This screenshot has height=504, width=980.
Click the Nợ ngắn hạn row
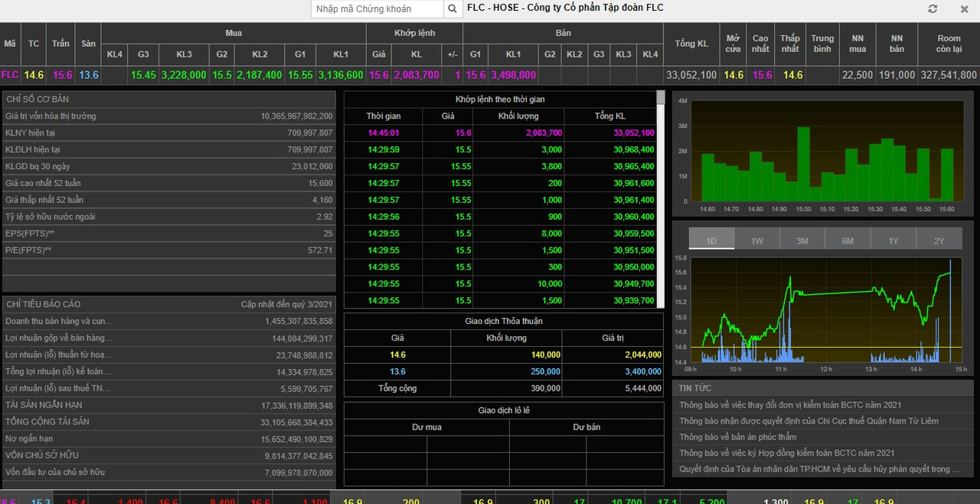pyautogui.click(x=168, y=438)
